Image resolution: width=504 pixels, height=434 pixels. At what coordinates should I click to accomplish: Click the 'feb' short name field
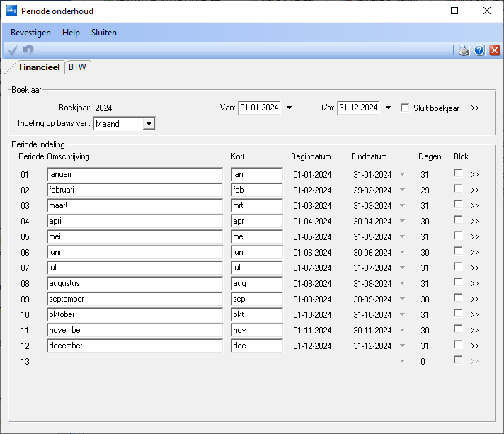coord(257,190)
